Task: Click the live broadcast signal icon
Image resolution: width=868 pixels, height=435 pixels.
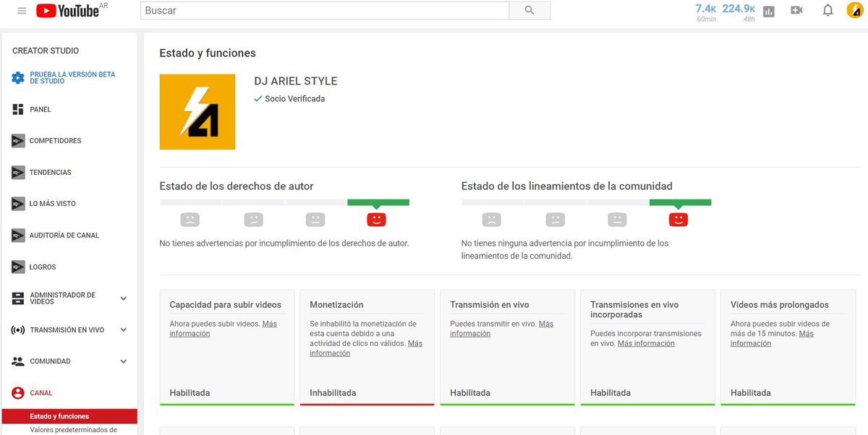Action: coord(18,330)
